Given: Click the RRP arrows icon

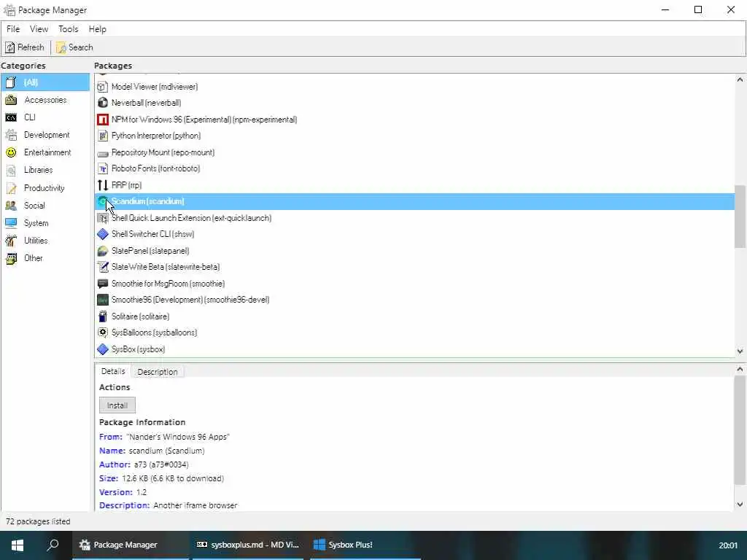Looking at the screenshot, I should point(102,185).
